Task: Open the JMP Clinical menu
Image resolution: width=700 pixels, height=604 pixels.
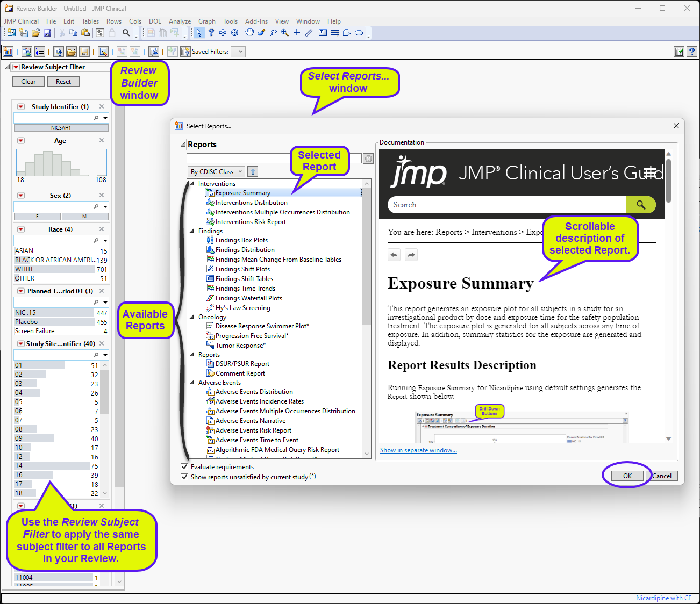Action: click(22, 21)
